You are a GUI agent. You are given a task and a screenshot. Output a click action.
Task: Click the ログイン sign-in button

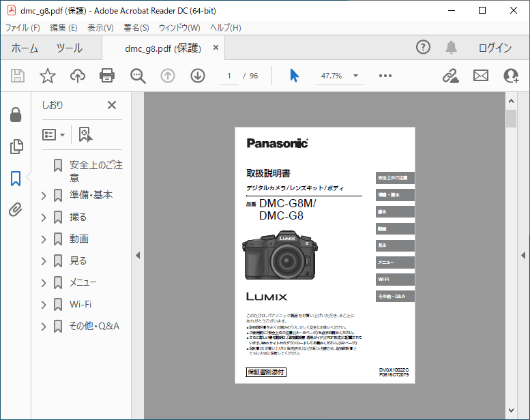(x=495, y=48)
